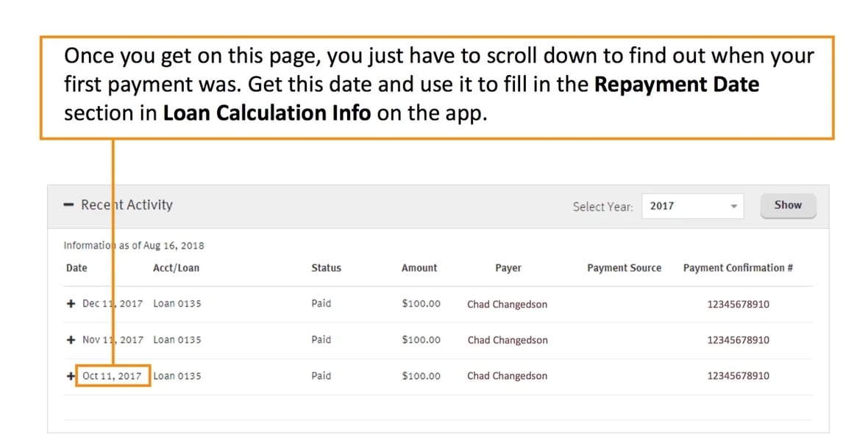Screen dimensions: 868x445
Task: Click the Status column header
Action: (326, 268)
